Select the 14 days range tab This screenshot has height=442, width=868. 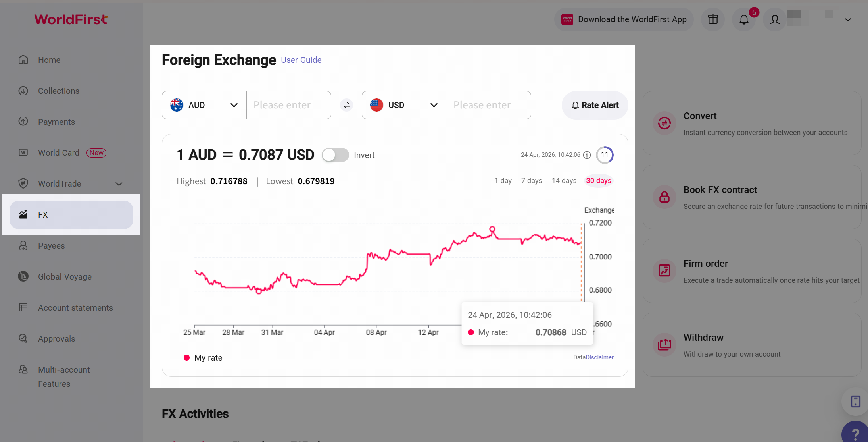pos(564,181)
